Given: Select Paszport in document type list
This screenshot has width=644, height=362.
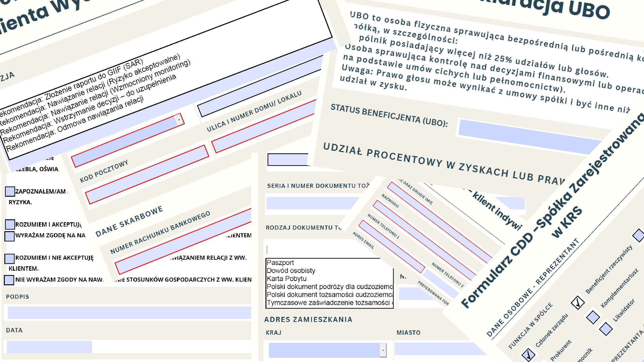Looking at the screenshot, I should click(280, 263).
